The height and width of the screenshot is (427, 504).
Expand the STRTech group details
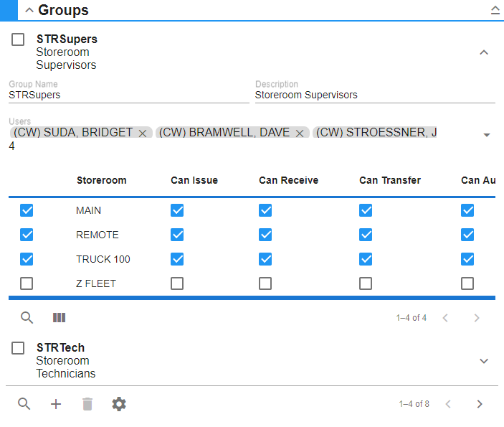point(484,361)
